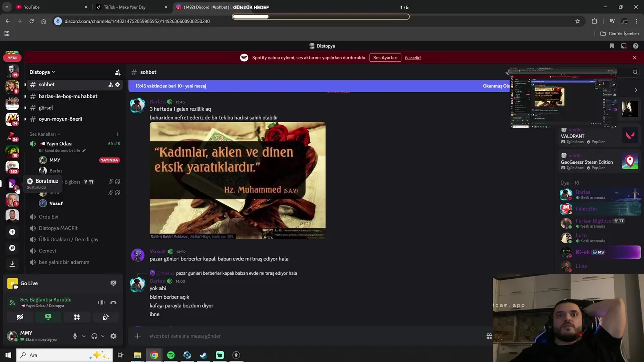Open the activities launcher button
Image resolution: width=644 pixels, height=362 pixels.
77,317
